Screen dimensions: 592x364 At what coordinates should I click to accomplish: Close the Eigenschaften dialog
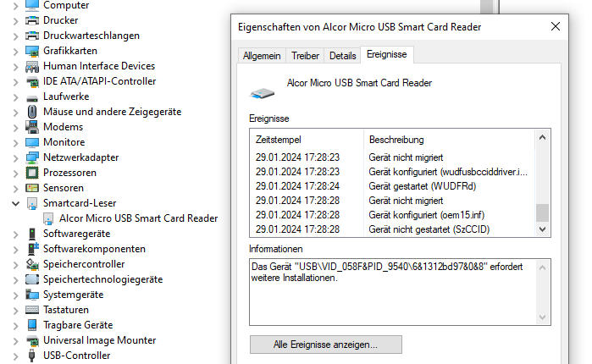pos(555,26)
